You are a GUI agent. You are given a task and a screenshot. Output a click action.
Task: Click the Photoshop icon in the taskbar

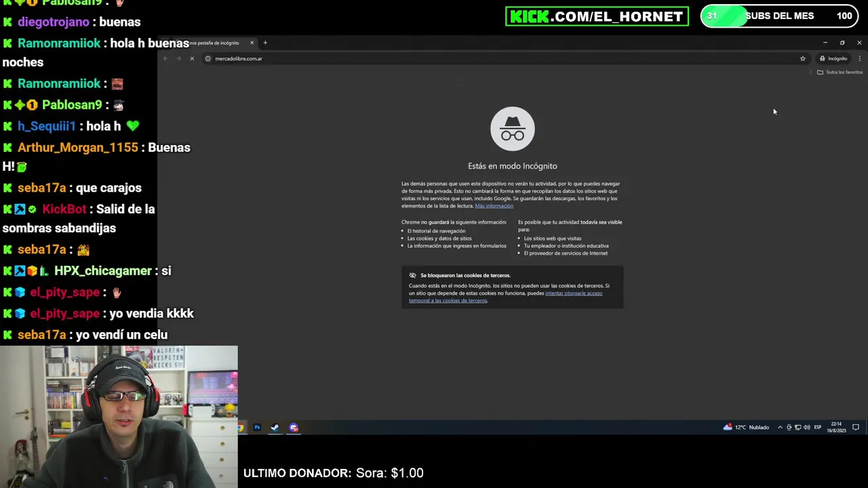coord(257,428)
